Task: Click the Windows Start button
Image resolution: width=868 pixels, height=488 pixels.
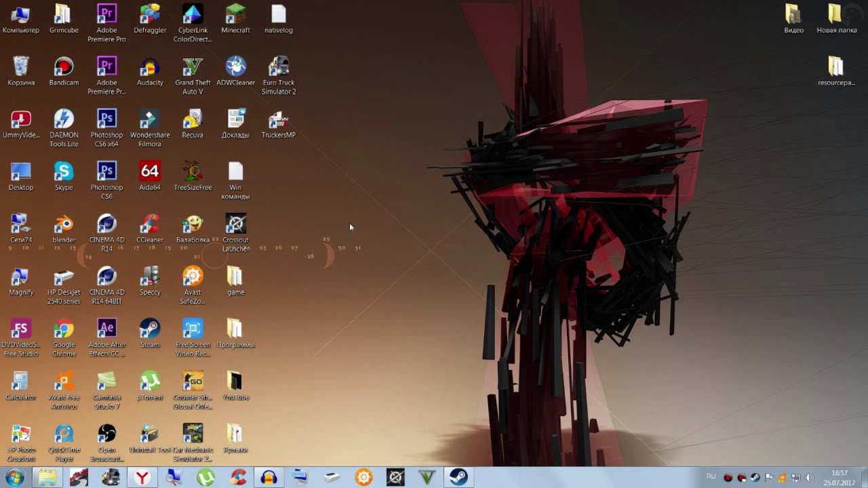Action: (15, 478)
